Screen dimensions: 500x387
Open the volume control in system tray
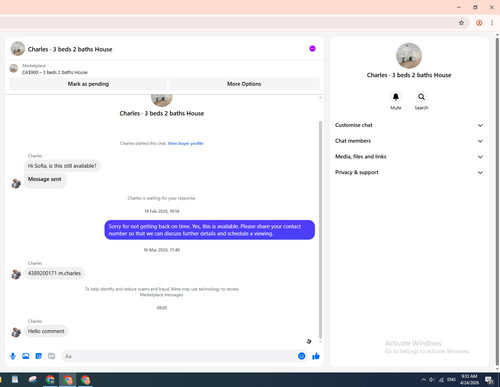tap(432, 380)
